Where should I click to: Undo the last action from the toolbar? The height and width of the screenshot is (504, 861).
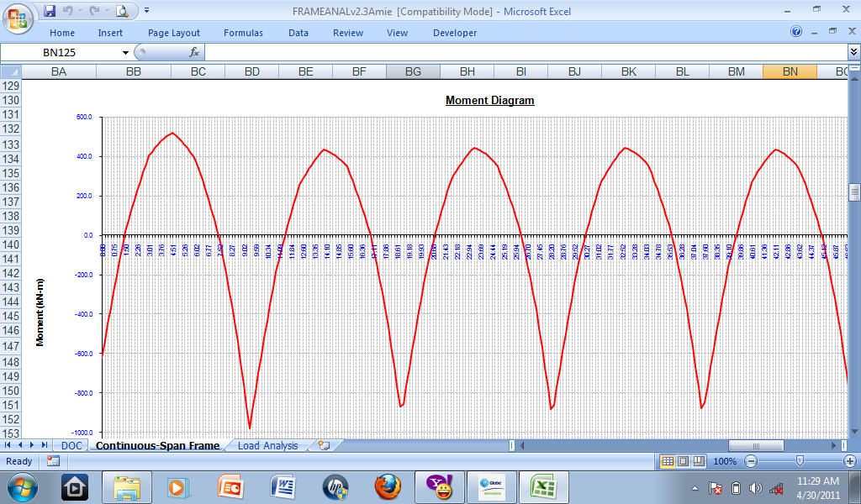67,10
